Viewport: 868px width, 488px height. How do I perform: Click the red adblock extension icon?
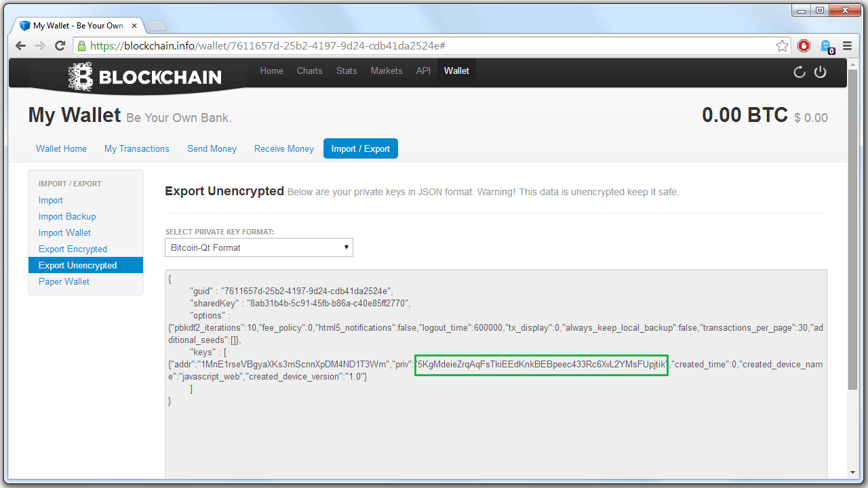tap(804, 46)
